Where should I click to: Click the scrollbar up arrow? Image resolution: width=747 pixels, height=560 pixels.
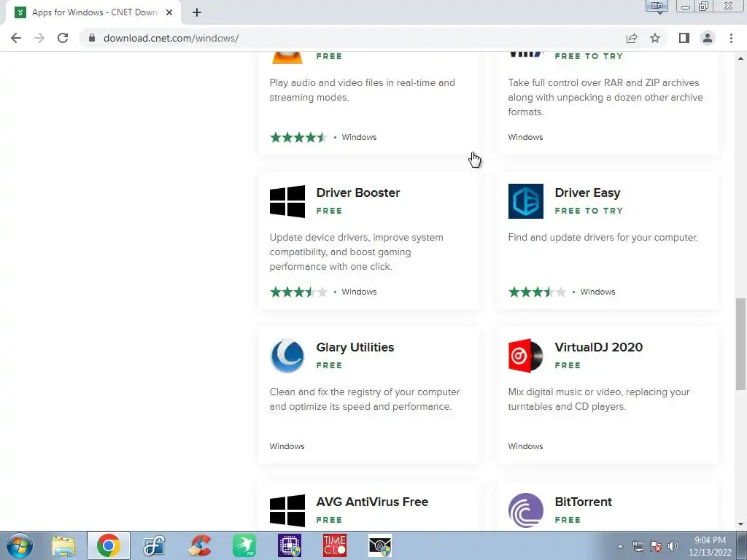point(740,58)
